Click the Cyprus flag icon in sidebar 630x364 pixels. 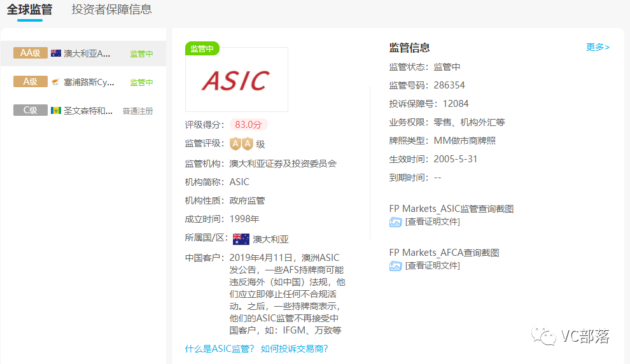[56, 82]
